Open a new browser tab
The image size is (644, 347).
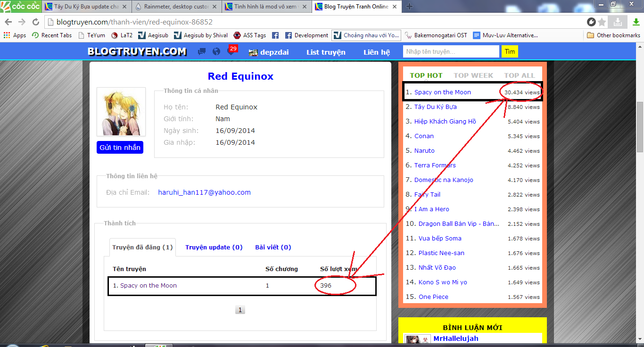(x=409, y=7)
